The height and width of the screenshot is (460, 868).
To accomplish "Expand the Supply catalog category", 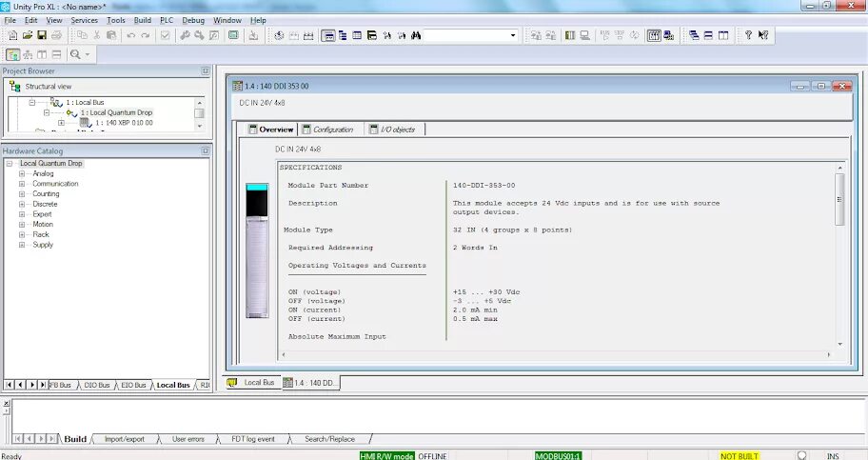I will (22, 245).
